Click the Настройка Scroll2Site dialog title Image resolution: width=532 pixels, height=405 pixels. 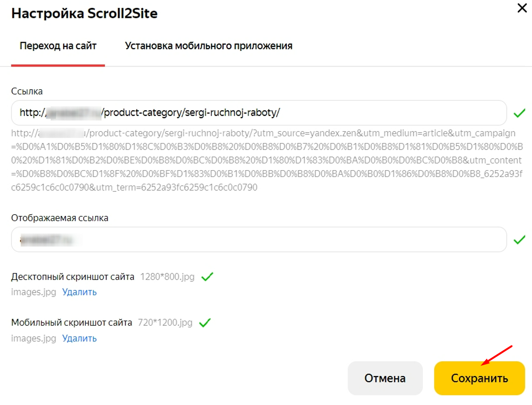pos(84,13)
